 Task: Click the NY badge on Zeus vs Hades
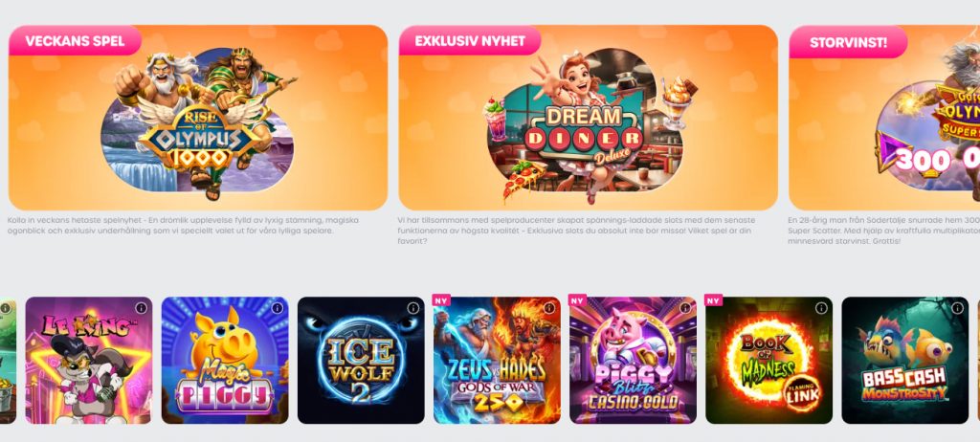click(441, 300)
